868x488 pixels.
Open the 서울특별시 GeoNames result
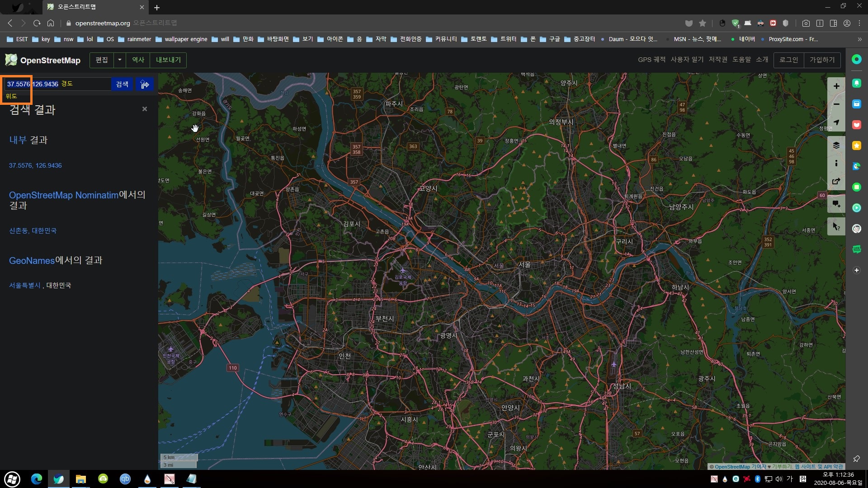(25, 285)
